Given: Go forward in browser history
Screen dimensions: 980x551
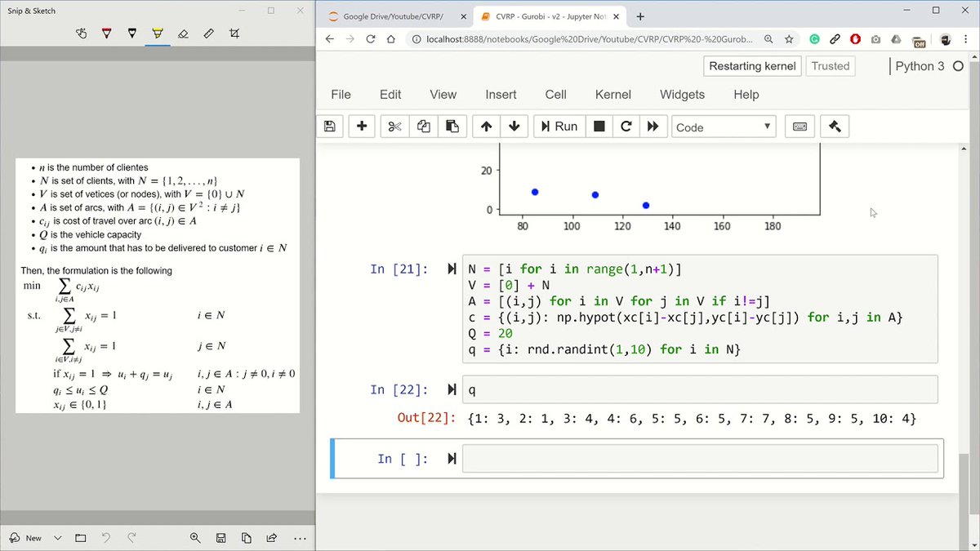Looking at the screenshot, I should pyautogui.click(x=350, y=39).
